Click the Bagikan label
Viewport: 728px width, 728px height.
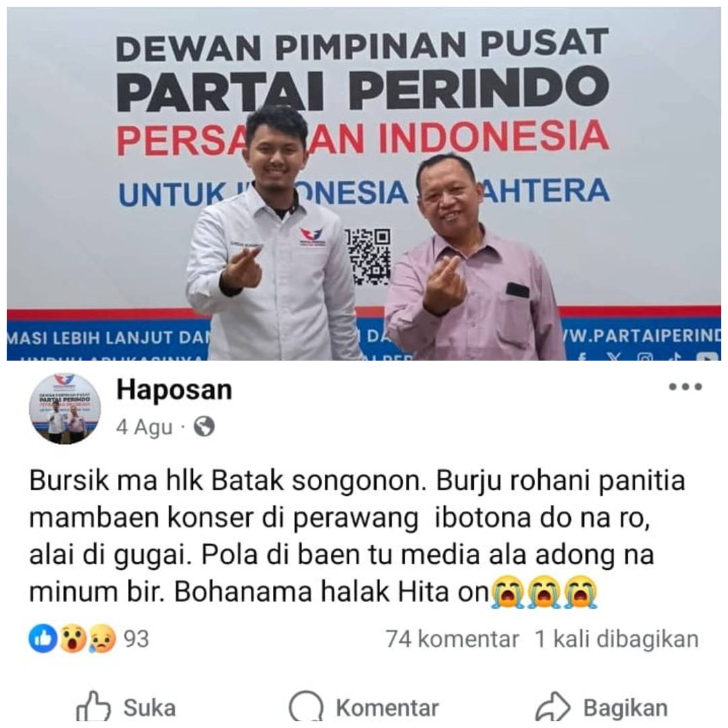[x=626, y=708]
